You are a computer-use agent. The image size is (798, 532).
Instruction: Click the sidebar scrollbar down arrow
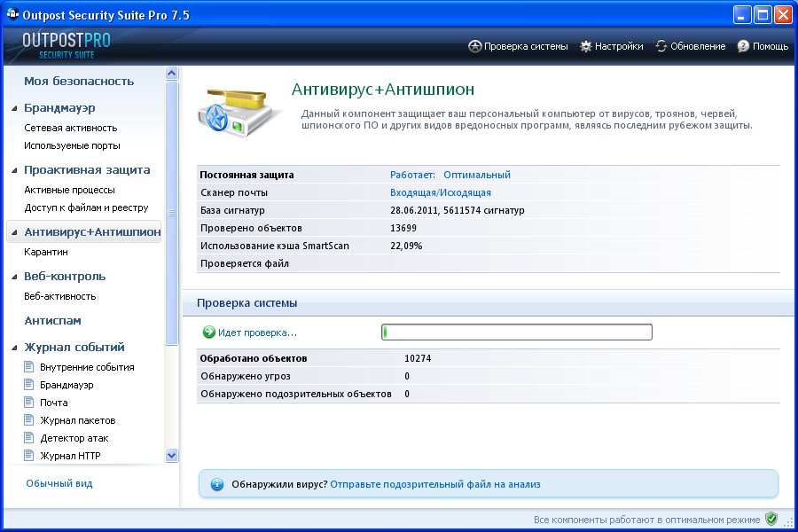(171, 456)
